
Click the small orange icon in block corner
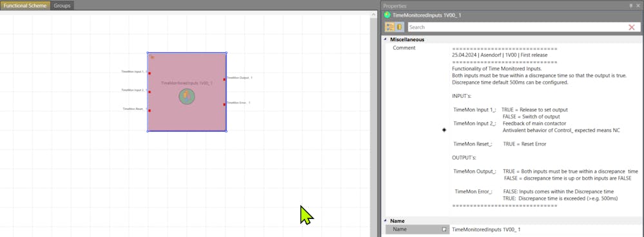pos(151,57)
